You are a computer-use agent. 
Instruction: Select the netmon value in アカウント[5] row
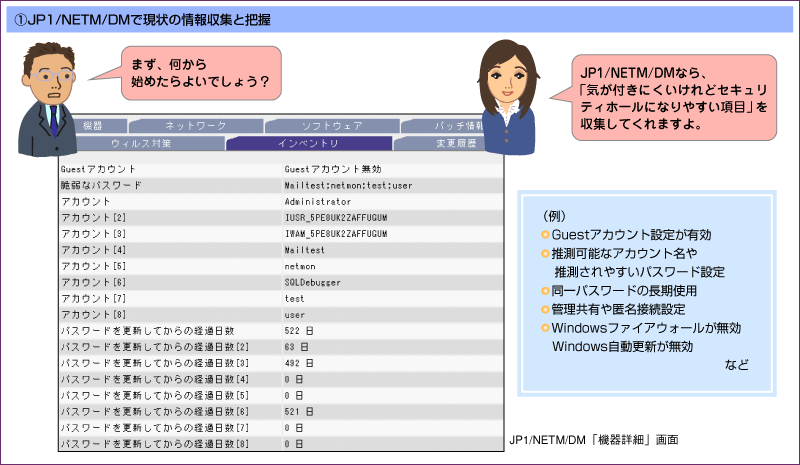point(299,266)
